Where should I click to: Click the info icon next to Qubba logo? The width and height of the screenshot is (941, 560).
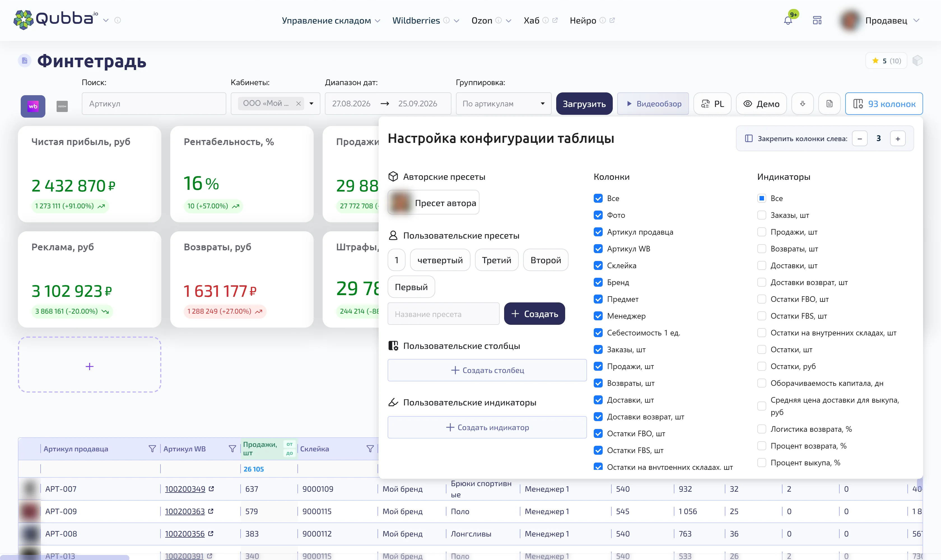pyautogui.click(x=118, y=20)
